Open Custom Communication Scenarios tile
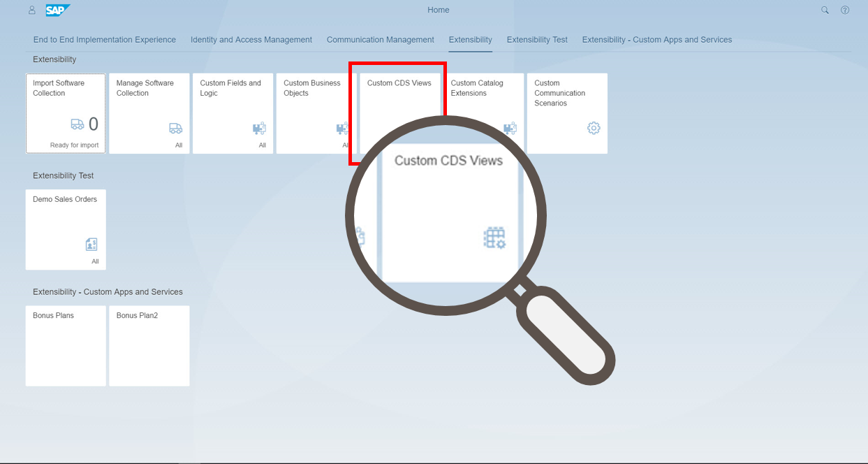The height and width of the screenshot is (464, 868). coord(567,113)
